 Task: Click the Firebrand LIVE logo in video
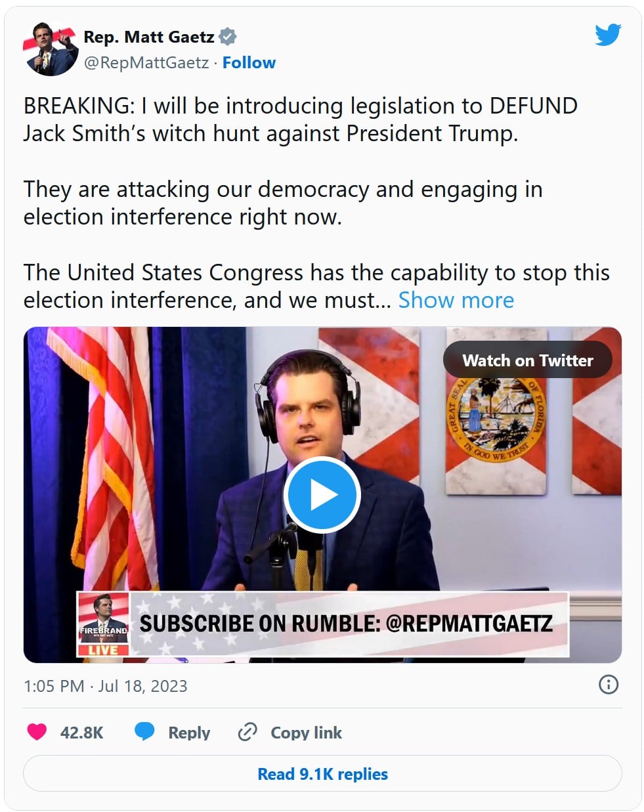[103, 624]
